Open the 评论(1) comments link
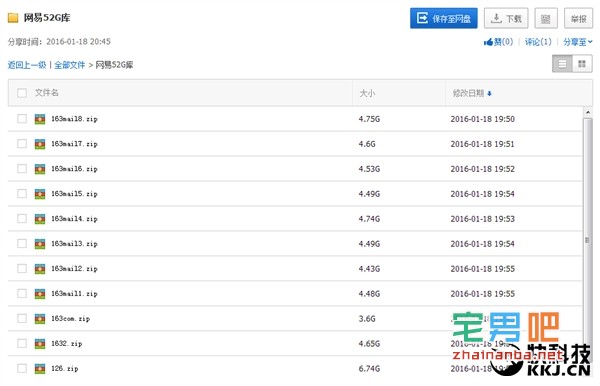This screenshot has width=600, height=386. (x=538, y=42)
